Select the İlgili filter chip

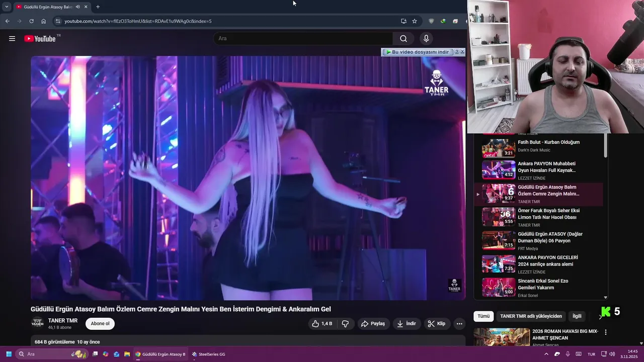[577, 316]
